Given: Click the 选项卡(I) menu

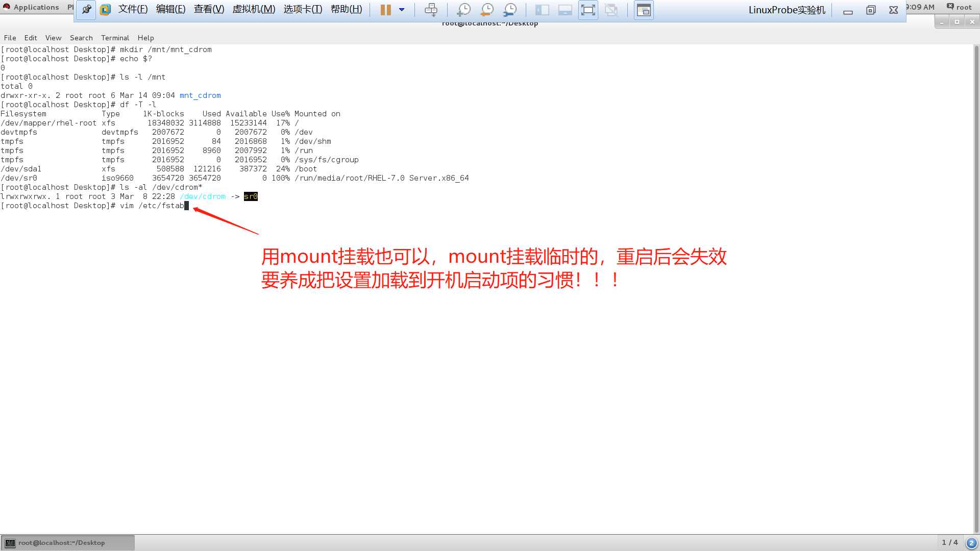Looking at the screenshot, I should 302,9.
